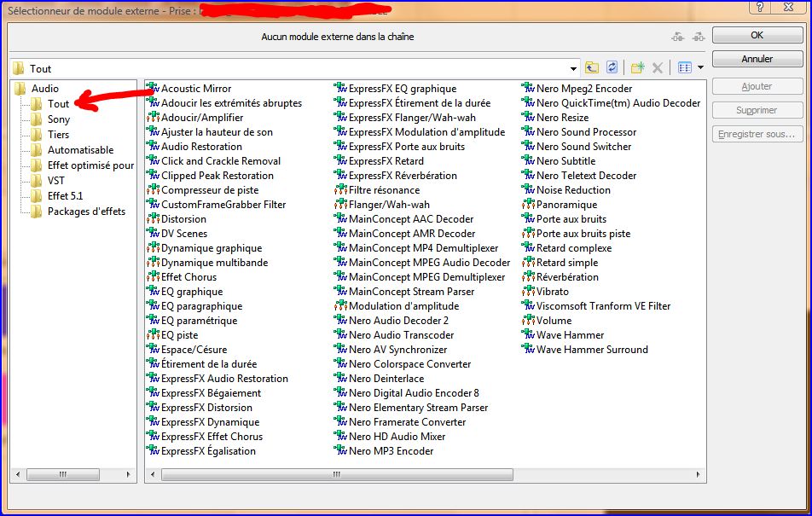Select the Tiers folder in tree
This screenshot has height=516, width=812.
tap(58, 134)
